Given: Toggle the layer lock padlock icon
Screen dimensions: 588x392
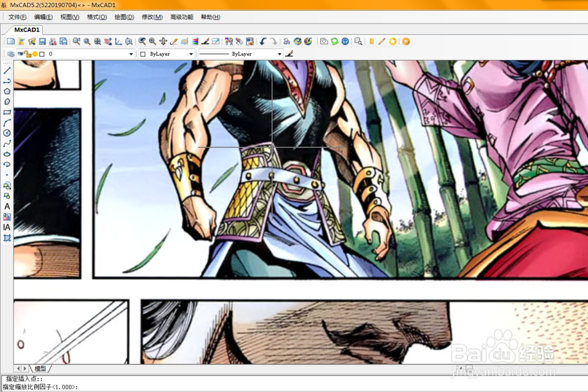Looking at the screenshot, I should point(28,54).
